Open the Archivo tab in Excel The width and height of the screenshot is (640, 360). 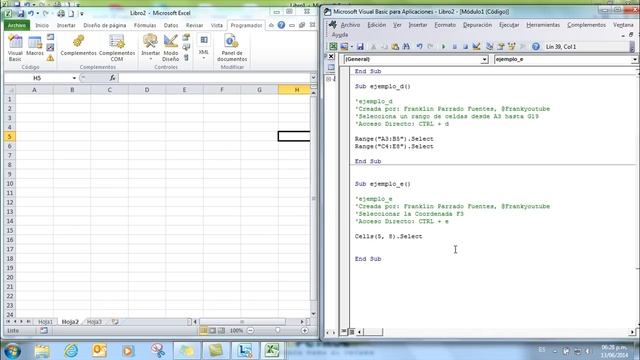[17, 25]
